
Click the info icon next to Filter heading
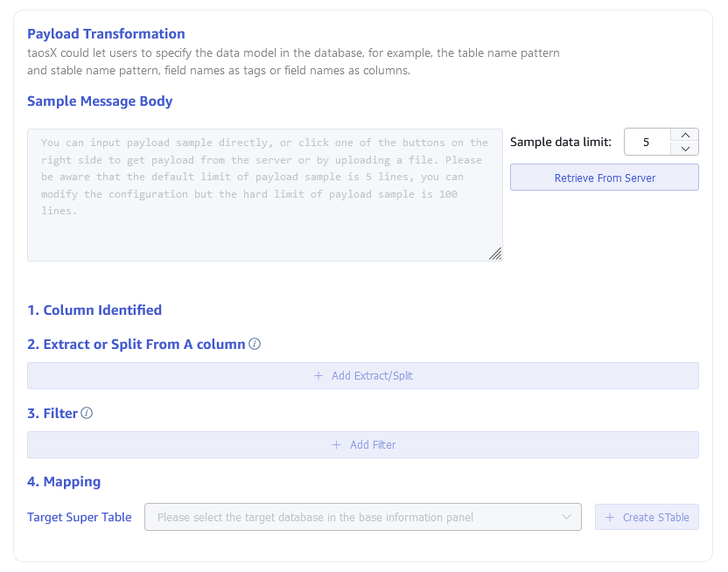(87, 413)
